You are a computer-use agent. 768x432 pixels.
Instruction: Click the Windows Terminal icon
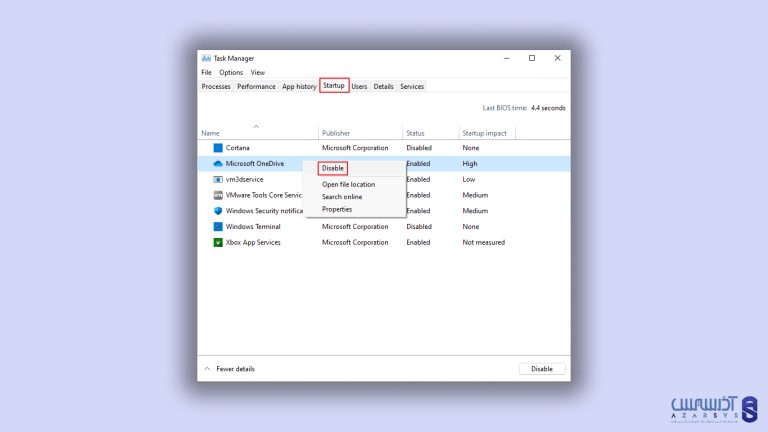[x=218, y=226]
